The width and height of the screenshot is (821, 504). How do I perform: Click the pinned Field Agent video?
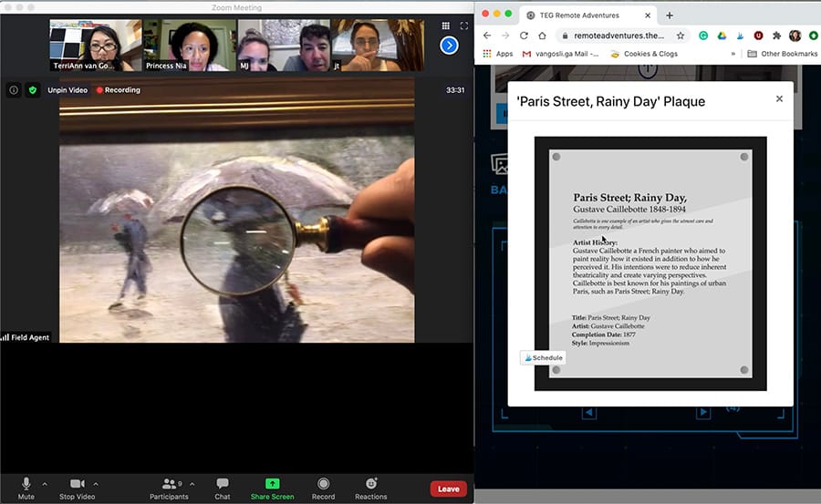point(236,211)
